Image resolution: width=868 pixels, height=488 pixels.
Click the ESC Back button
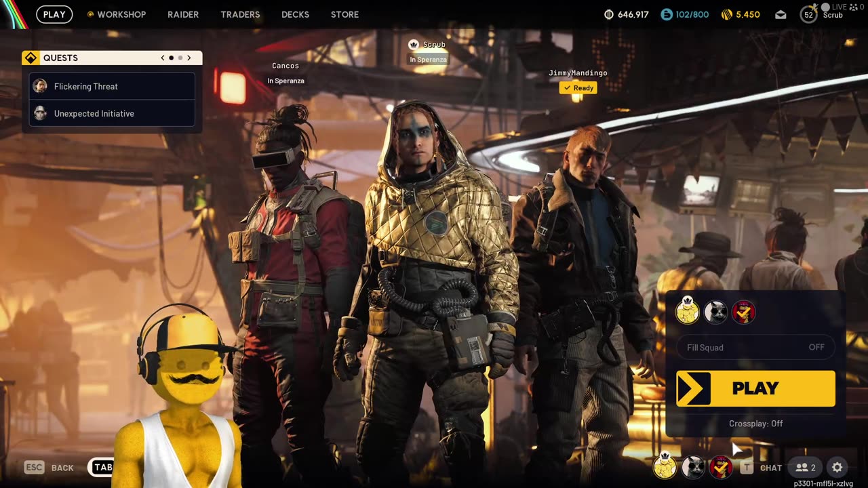pyautogui.click(x=49, y=468)
